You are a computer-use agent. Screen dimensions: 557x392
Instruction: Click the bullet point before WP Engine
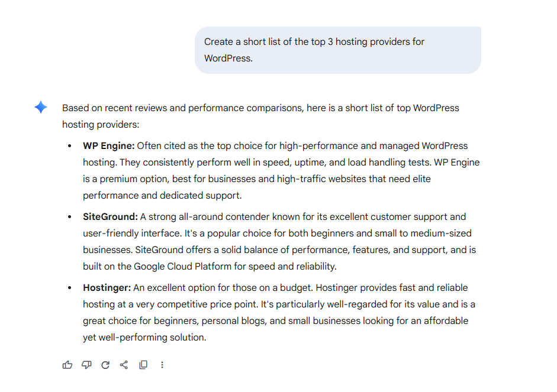pyautogui.click(x=70, y=146)
